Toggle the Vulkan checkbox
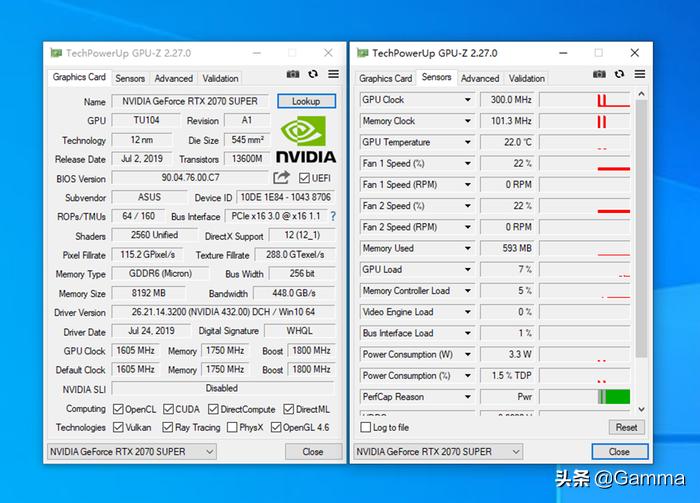The image size is (700, 503). click(x=118, y=427)
